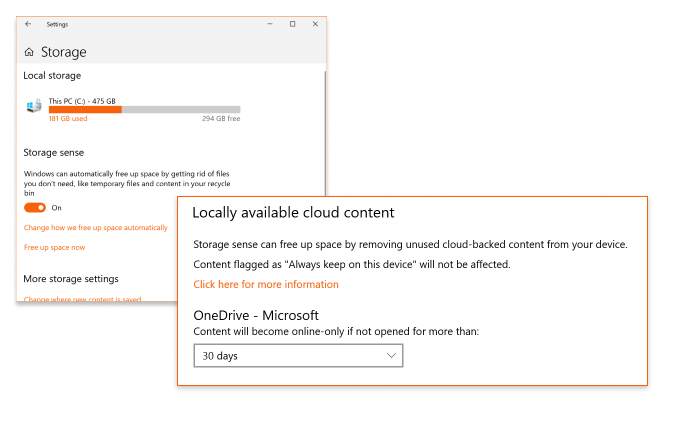Click the Settings title text
This screenshot has width=677, height=421.
[57, 25]
